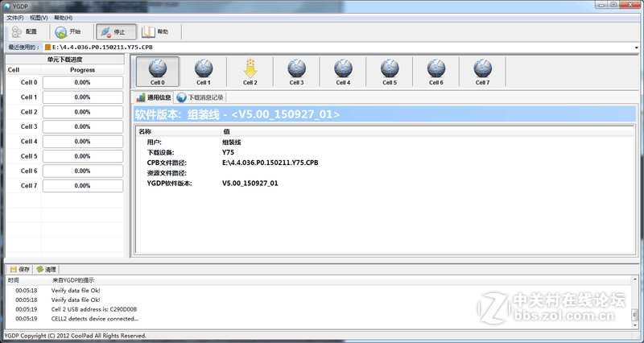Select the CPB文件路径 row
This screenshot has width=644, height=343.
[x=385, y=163]
